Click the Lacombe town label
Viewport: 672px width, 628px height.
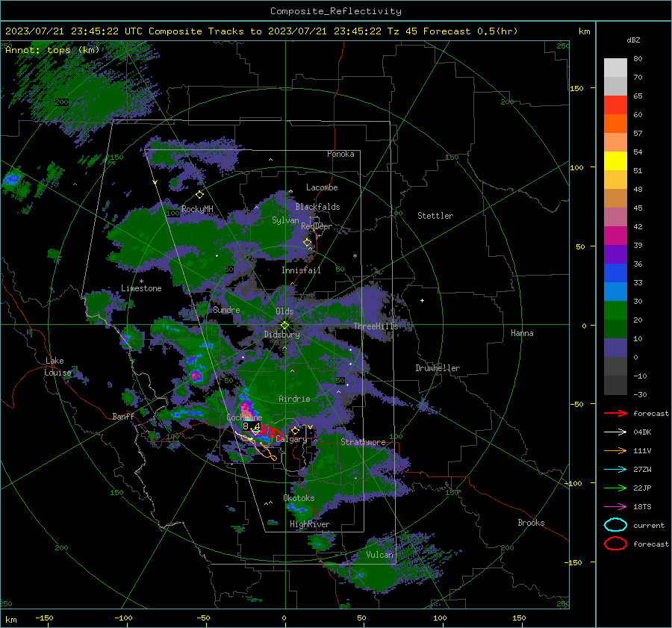pos(322,187)
